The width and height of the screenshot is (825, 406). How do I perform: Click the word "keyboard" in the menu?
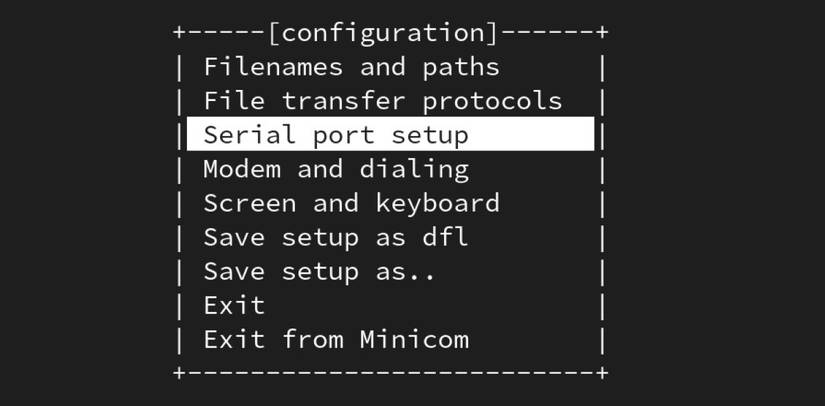click(x=437, y=203)
